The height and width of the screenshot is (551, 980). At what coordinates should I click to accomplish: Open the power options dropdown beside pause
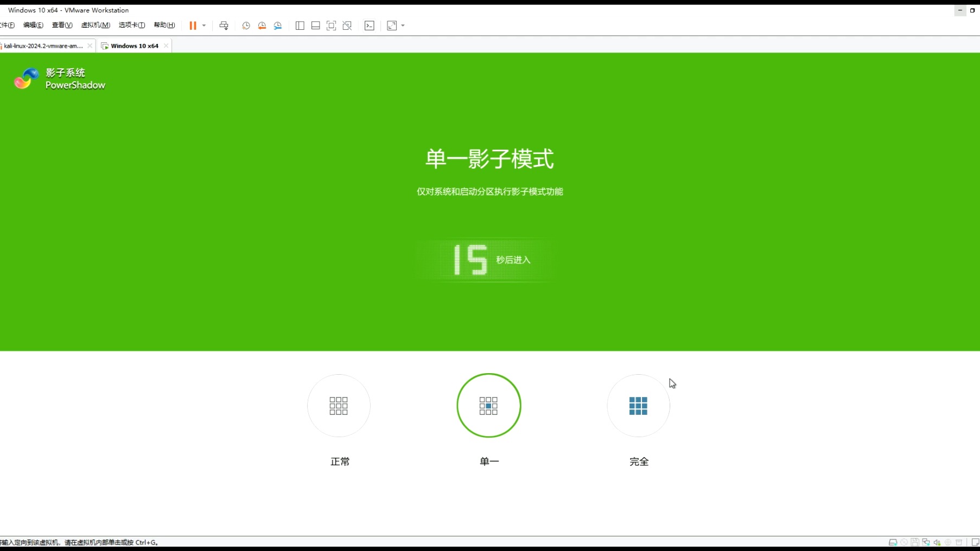[204, 25]
